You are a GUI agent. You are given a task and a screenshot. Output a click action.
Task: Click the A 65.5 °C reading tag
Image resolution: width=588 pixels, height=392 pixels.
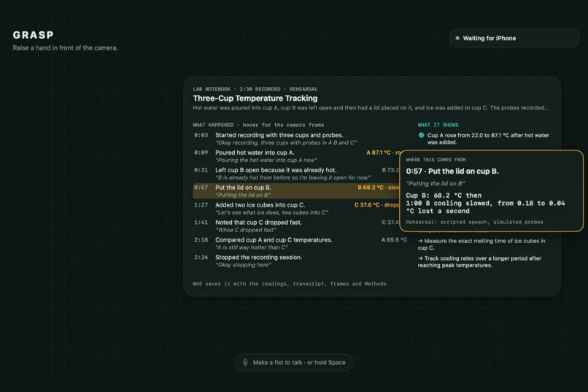pos(394,239)
